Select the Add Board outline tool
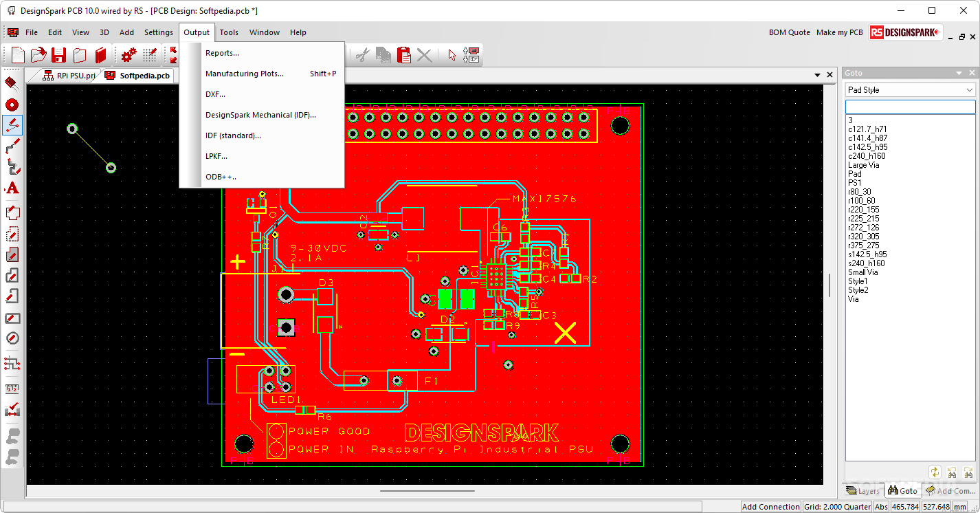The image size is (980, 513). (12, 212)
